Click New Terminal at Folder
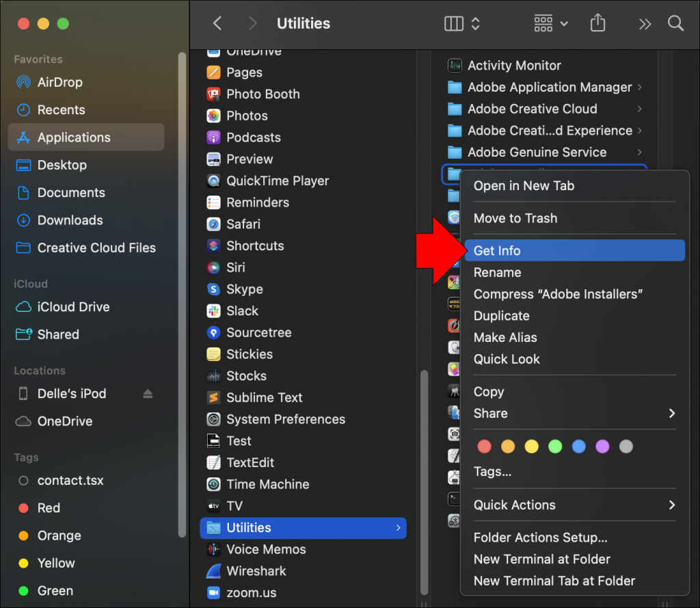 [x=532, y=559]
